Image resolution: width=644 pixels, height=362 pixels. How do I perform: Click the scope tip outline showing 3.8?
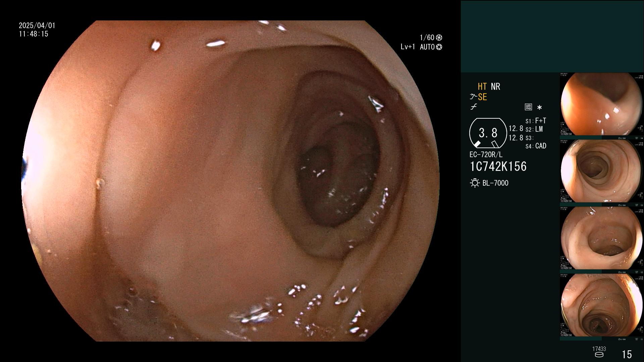point(488,133)
